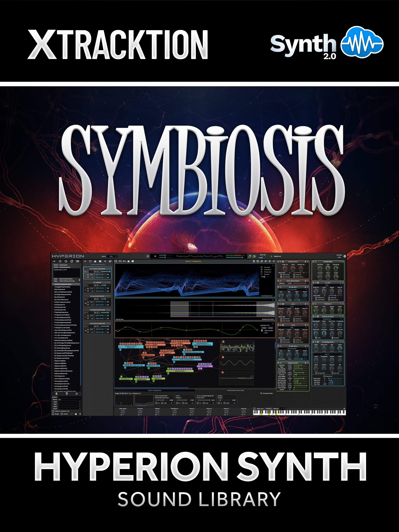399x532 pixels.
Task: Save the combi with the layers floppy icon
Action: coord(100,261)
